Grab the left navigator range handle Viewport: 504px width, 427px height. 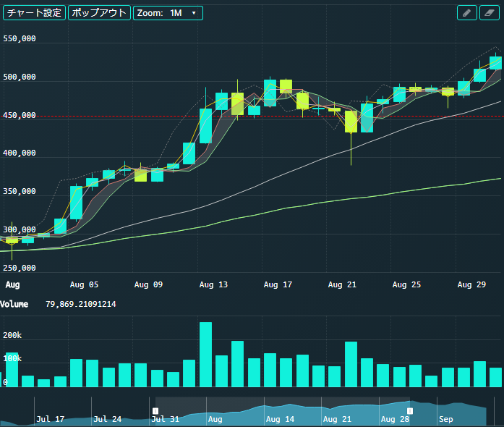(155, 411)
